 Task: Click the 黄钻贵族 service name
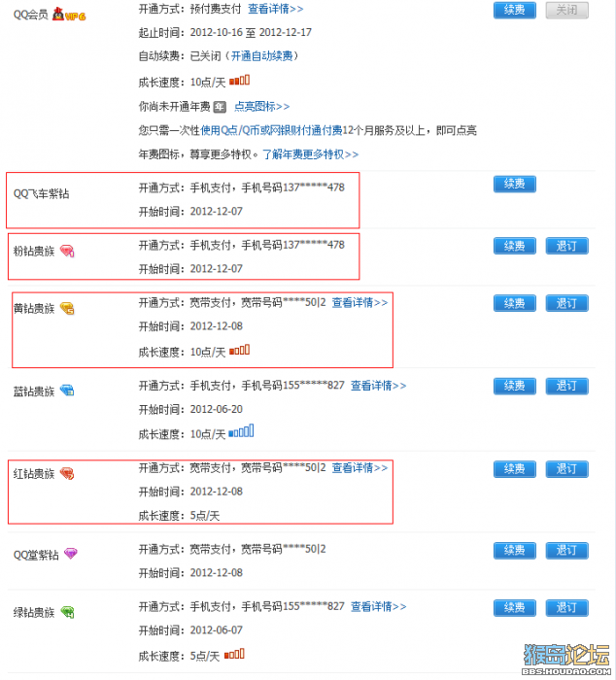34,308
